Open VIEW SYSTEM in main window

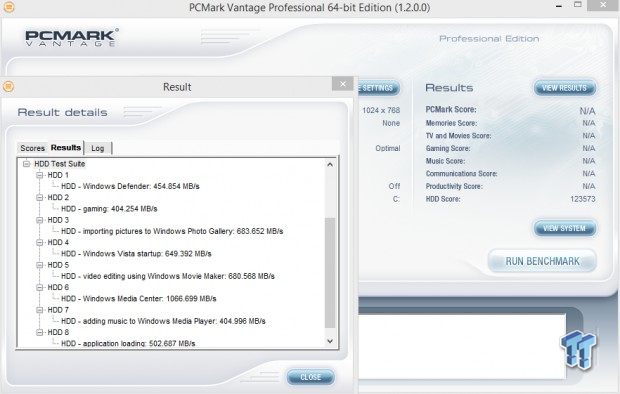pos(564,228)
